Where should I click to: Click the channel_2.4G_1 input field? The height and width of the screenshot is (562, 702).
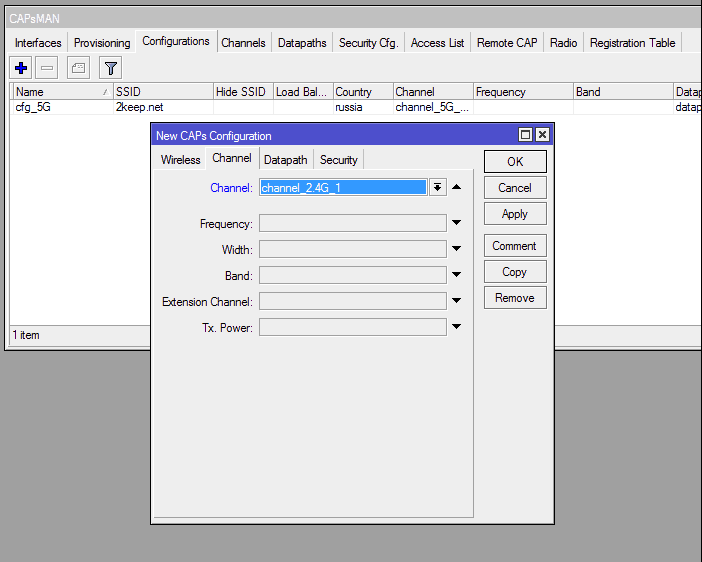[x=342, y=187]
